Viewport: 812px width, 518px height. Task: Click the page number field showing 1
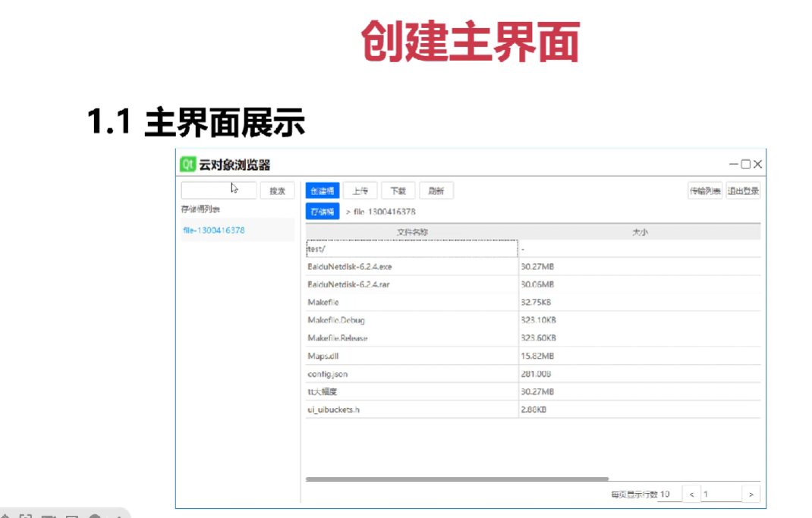722,494
